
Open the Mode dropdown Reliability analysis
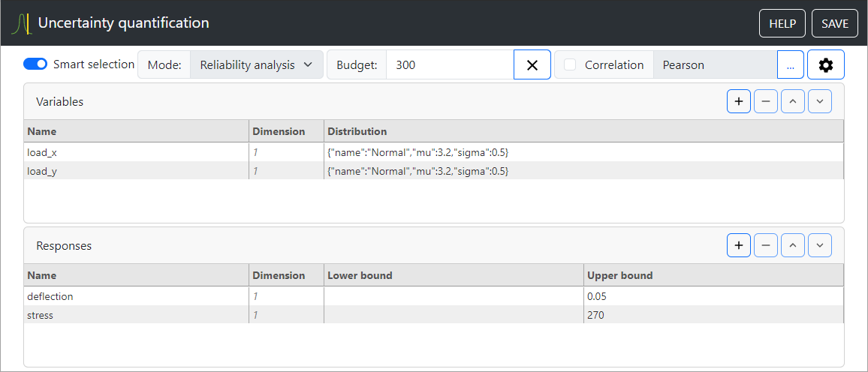(x=256, y=65)
